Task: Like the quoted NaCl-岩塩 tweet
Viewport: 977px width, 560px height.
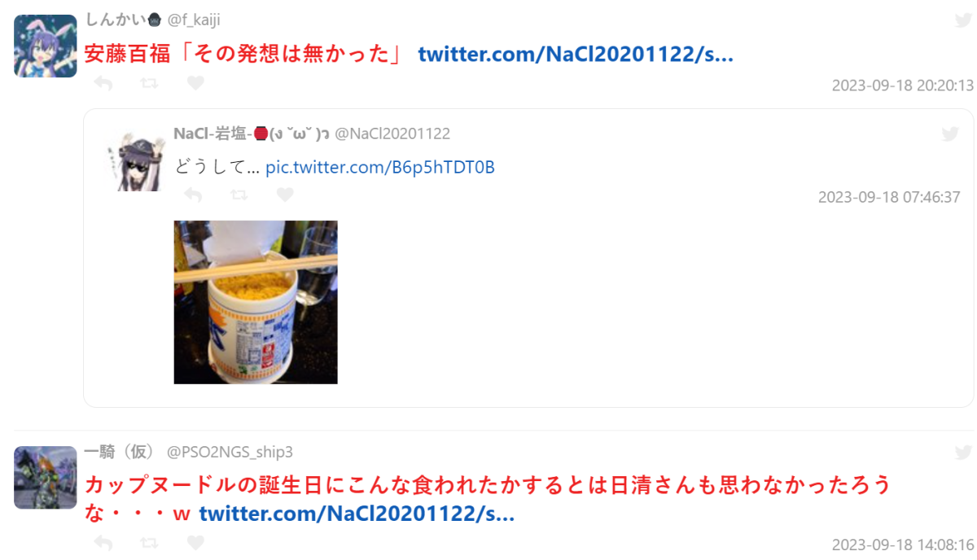Action: pyautogui.click(x=285, y=195)
